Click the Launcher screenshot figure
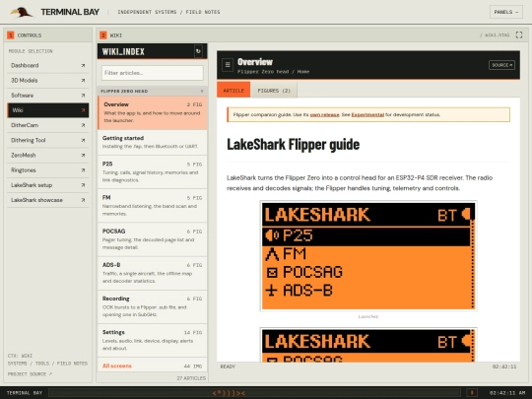532x399 pixels. [x=368, y=255]
